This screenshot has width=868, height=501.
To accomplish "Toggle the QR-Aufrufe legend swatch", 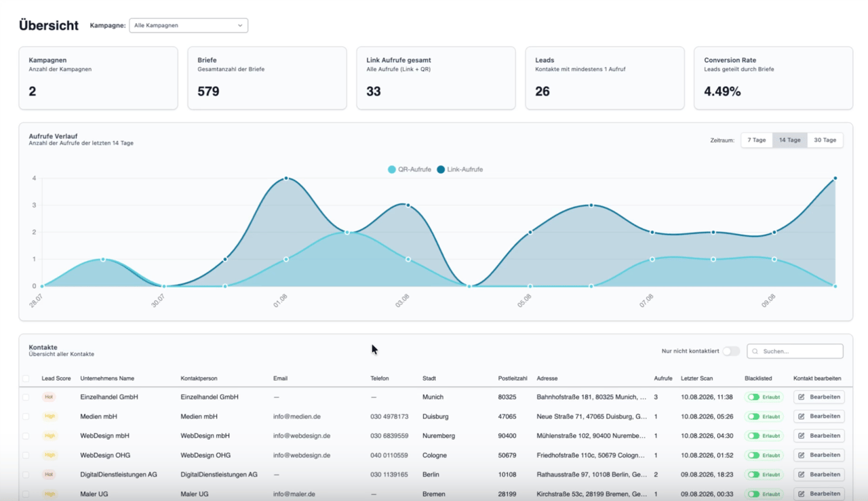I will 391,169.
